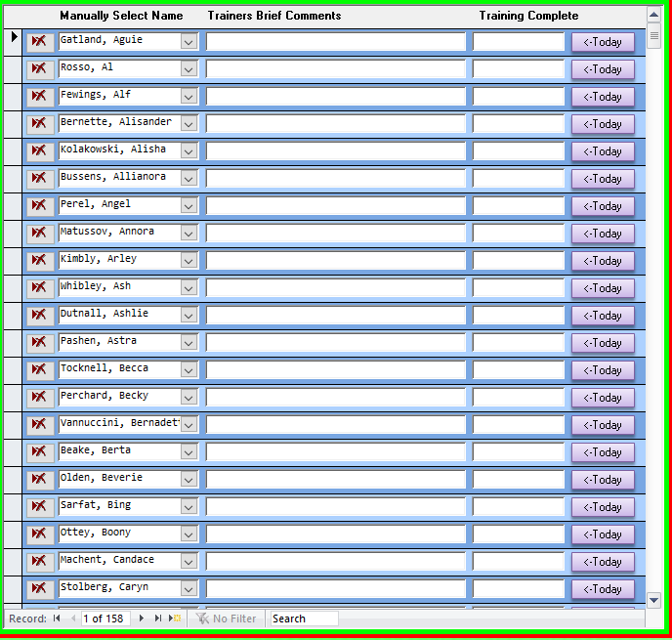672x640 pixels.
Task: Click X icon next to Stolberg, Caryn
Action: click(x=40, y=589)
